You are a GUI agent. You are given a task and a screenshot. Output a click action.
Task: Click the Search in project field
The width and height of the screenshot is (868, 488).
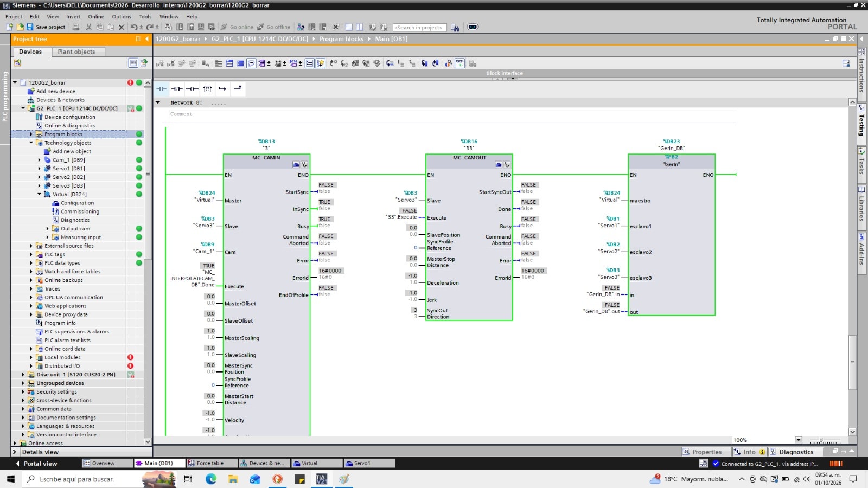(x=419, y=27)
